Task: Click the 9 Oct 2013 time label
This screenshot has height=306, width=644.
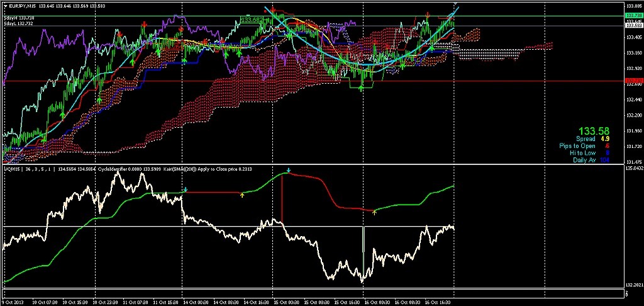Action: [13, 302]
